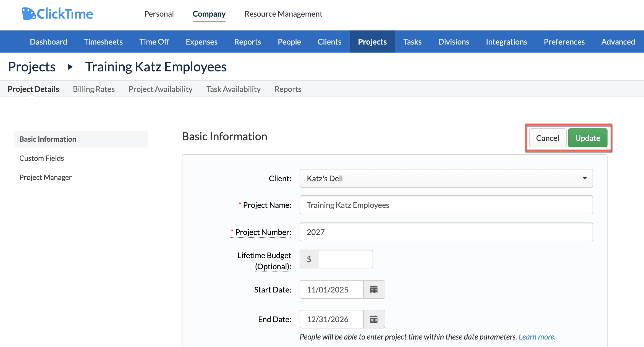Open the Clients tab

pyautogui.click(x=329, y=42)
